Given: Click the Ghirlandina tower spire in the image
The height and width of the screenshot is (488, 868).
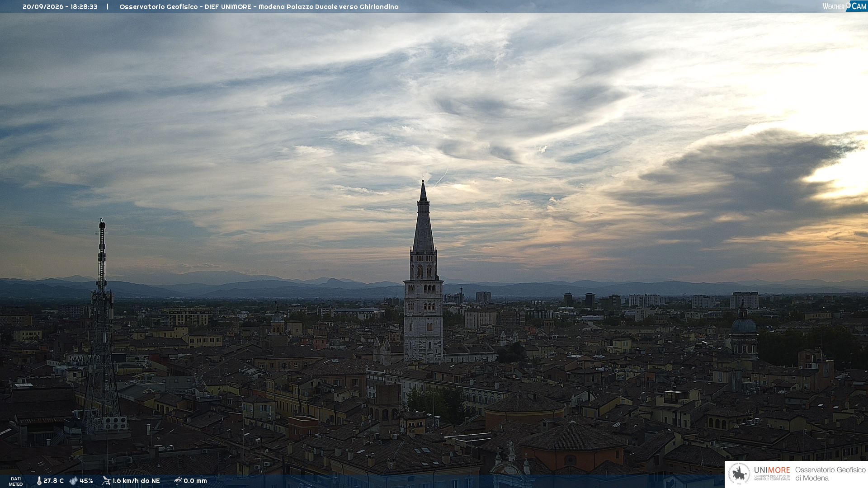Looking at the screenshot, I should tap(424, 216).
